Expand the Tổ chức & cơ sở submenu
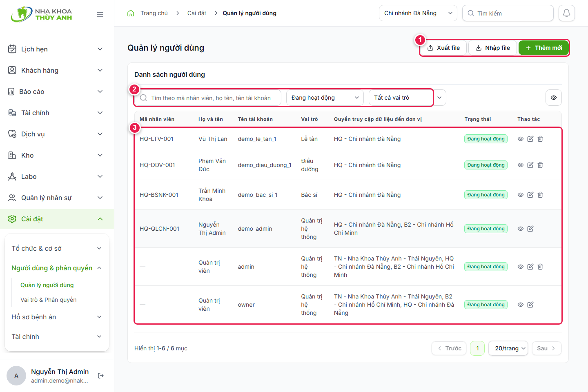Image resolution: width=588 pixels, height=392 pixels. point(57,248)
